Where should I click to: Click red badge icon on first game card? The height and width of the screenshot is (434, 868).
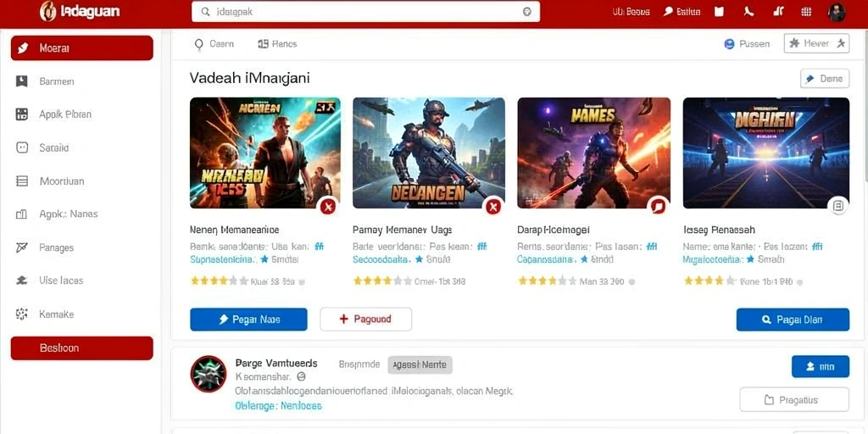(x=328, y=207)
